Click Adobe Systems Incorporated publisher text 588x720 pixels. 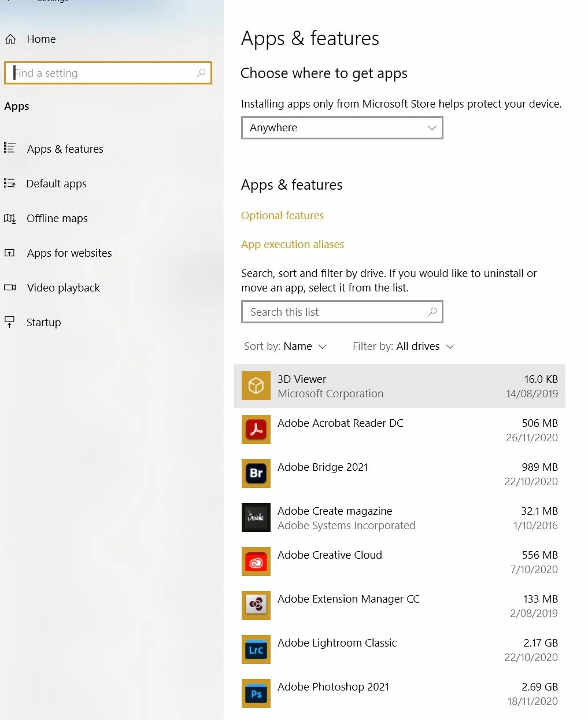point(346,525)
